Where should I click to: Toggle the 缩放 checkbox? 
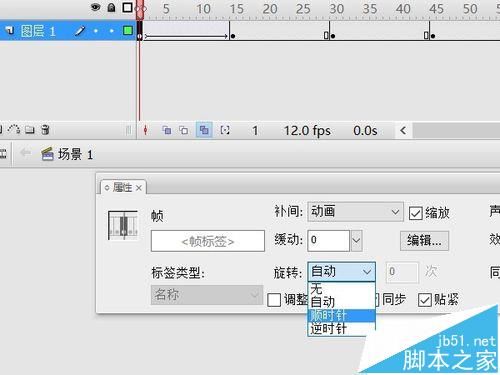(415, 213)
